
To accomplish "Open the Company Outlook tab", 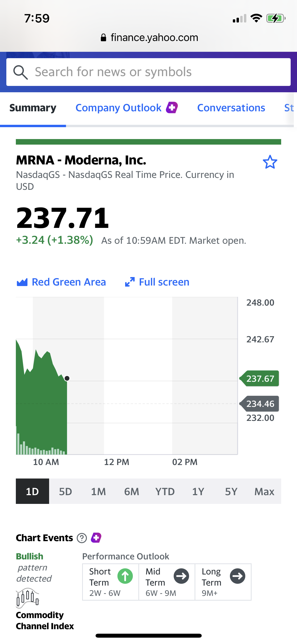I will click(x=119, y=108).
